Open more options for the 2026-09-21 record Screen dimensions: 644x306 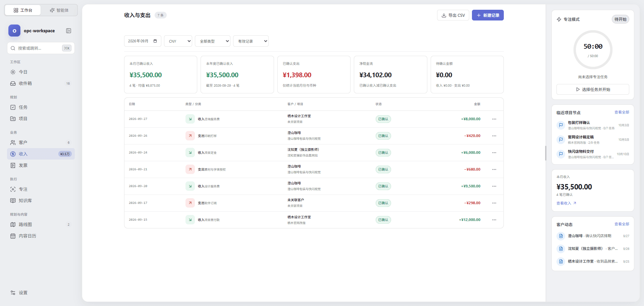494,170
